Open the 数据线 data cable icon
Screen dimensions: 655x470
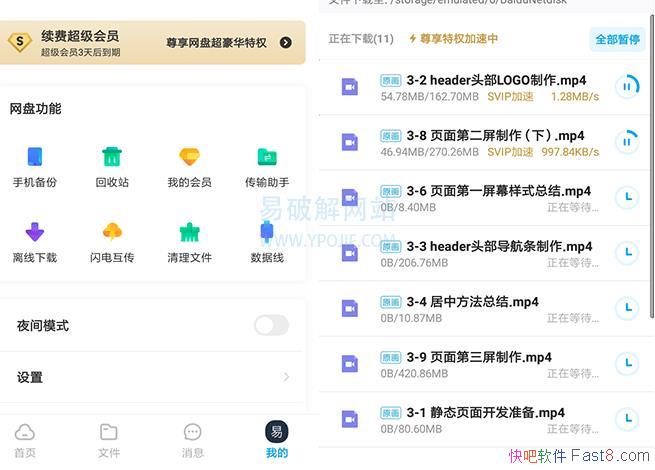[267, 233]
